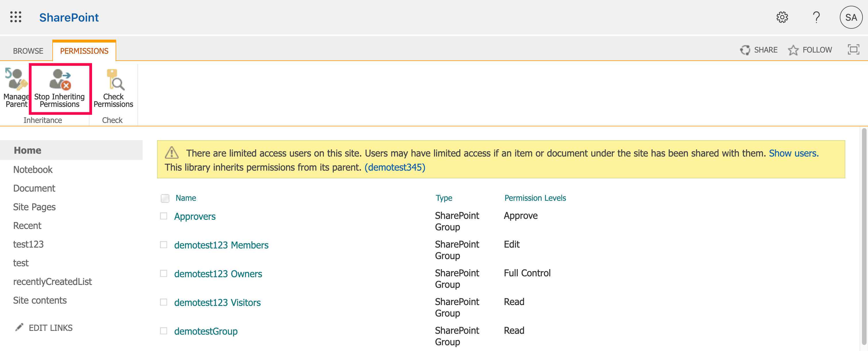Open the demotest123 Members group
This screenshot has height=351, width=868.
point(221,245)
